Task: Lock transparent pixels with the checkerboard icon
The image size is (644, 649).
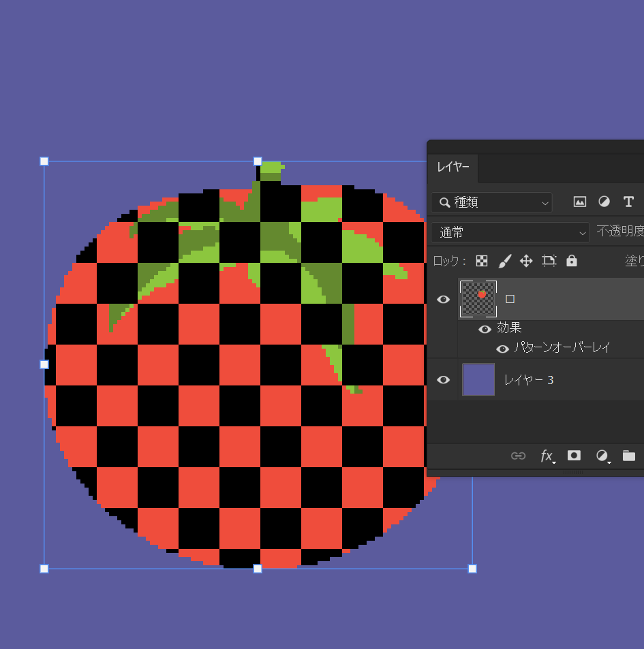Action: (482, 261)
